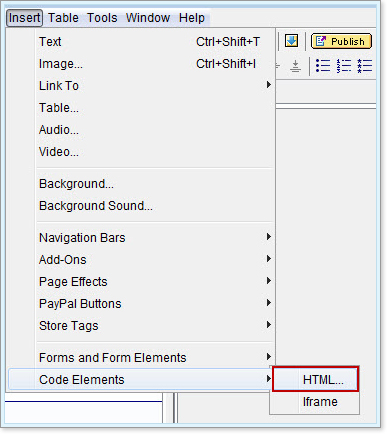
Task: Open the Insert menu
Action: click(x=24, y=18)
